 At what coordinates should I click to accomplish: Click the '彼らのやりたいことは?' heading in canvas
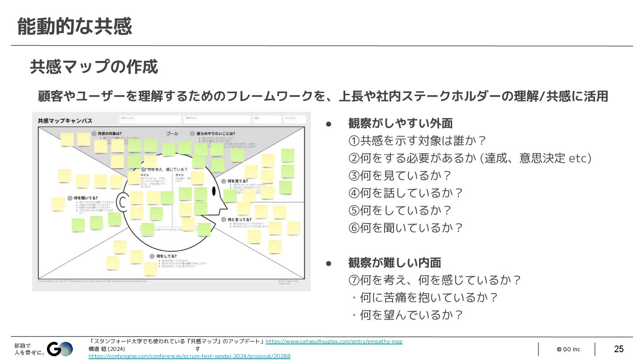[x=216, y=133]
